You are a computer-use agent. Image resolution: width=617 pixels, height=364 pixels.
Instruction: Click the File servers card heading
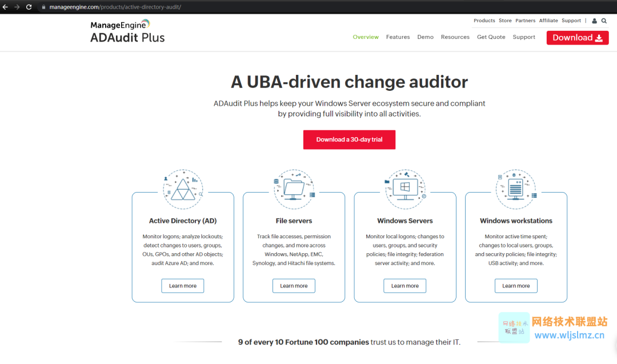tap(294, 221)
